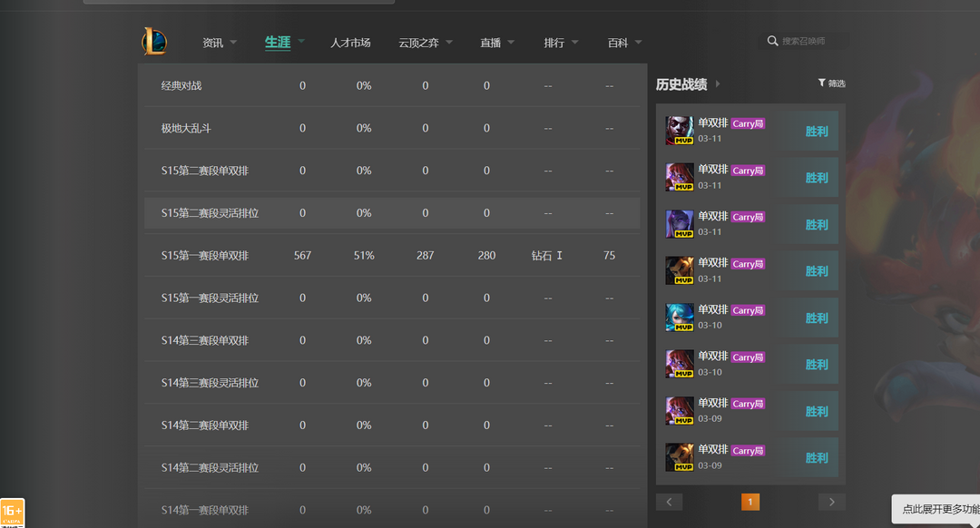Select the S14第三赛段单双排 row

coord(392,340)
